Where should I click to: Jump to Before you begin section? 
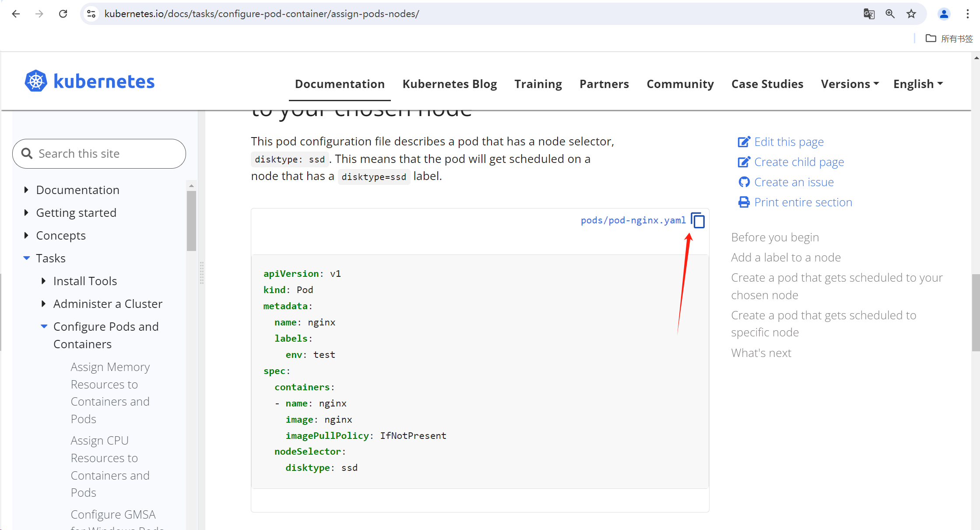click(775, 237)
